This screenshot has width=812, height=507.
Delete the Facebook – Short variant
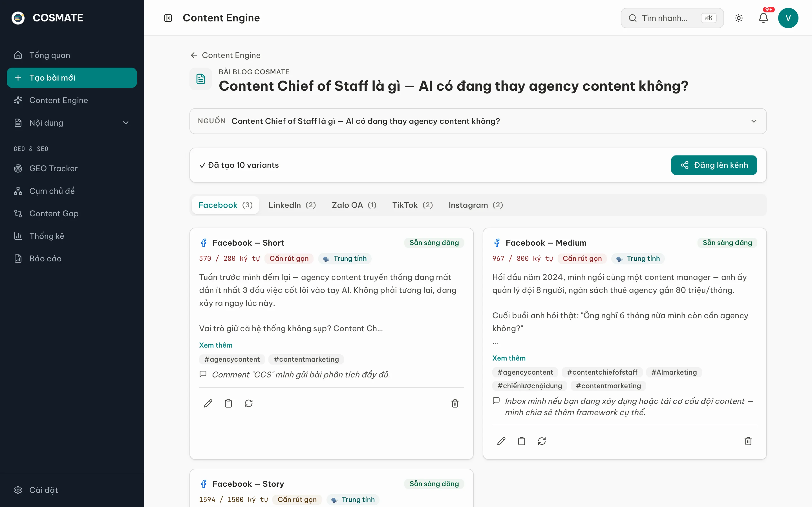tap(455, 403)
